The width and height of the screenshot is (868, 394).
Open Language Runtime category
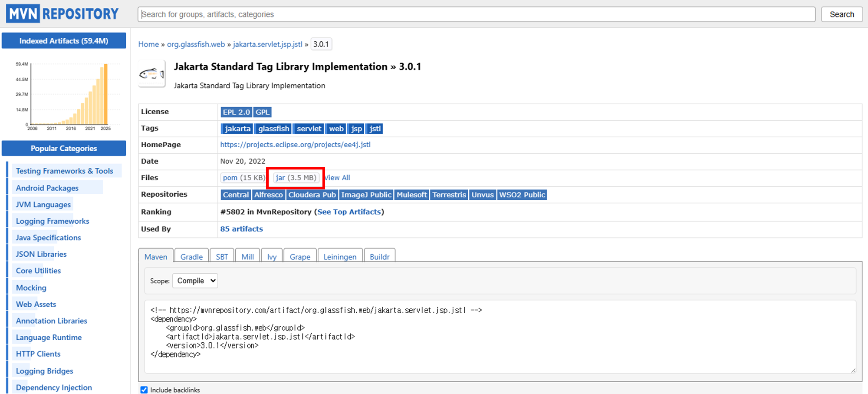coord(49,337)
